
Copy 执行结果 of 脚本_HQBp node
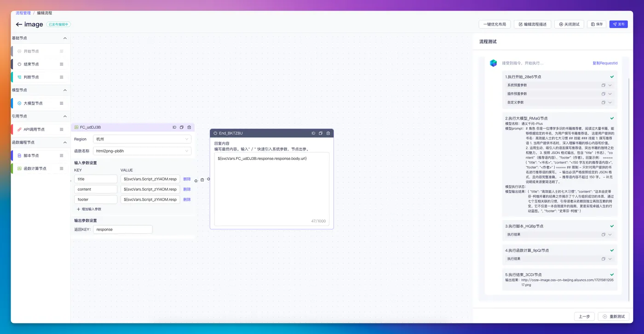coord(604,235)
